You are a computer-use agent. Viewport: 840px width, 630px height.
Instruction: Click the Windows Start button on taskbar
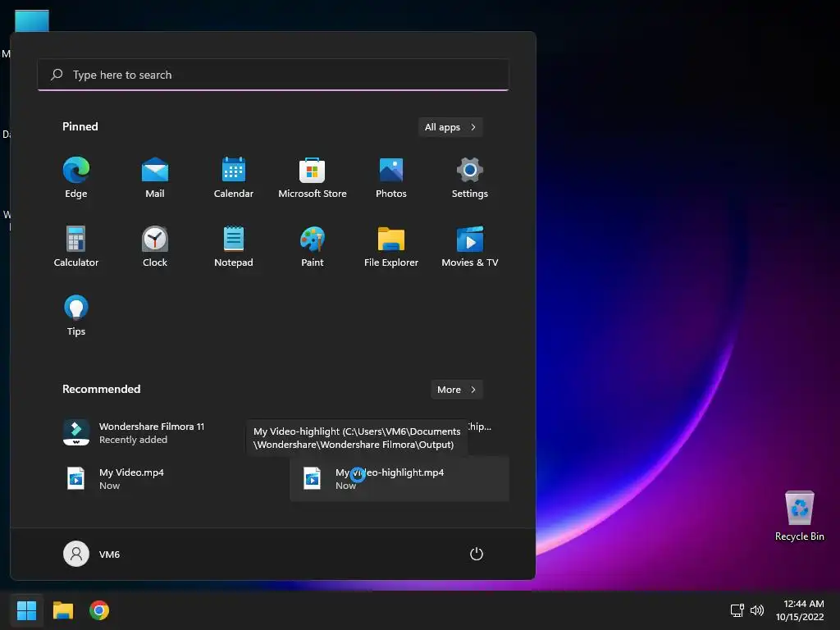(27, 610)
